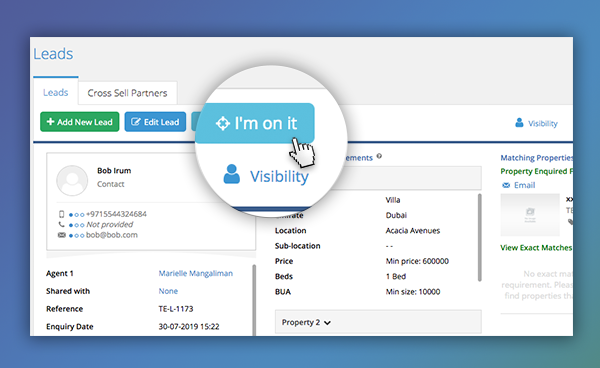Screen dimensions: 600x368
Task: Click the telephone icon beside Not provided
Action: [61, 224]
